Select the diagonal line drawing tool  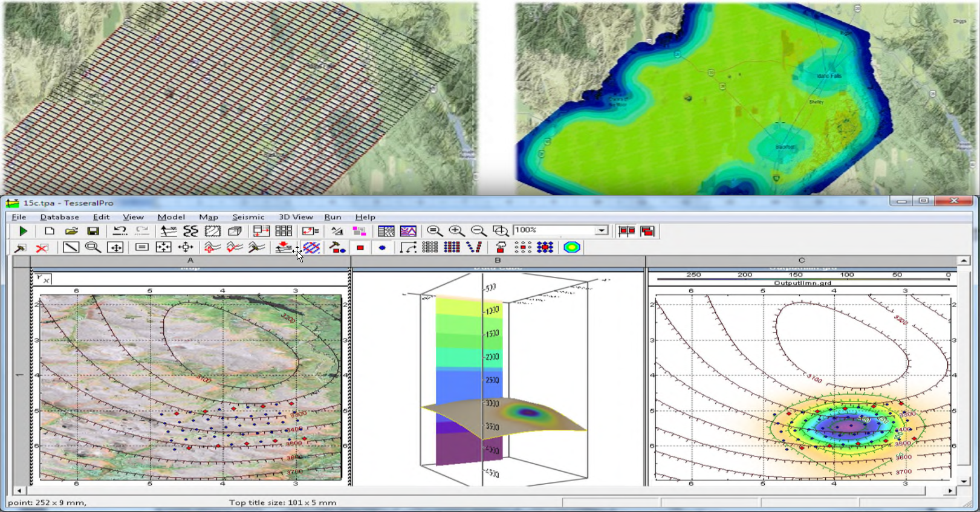(x=71, y=247)
